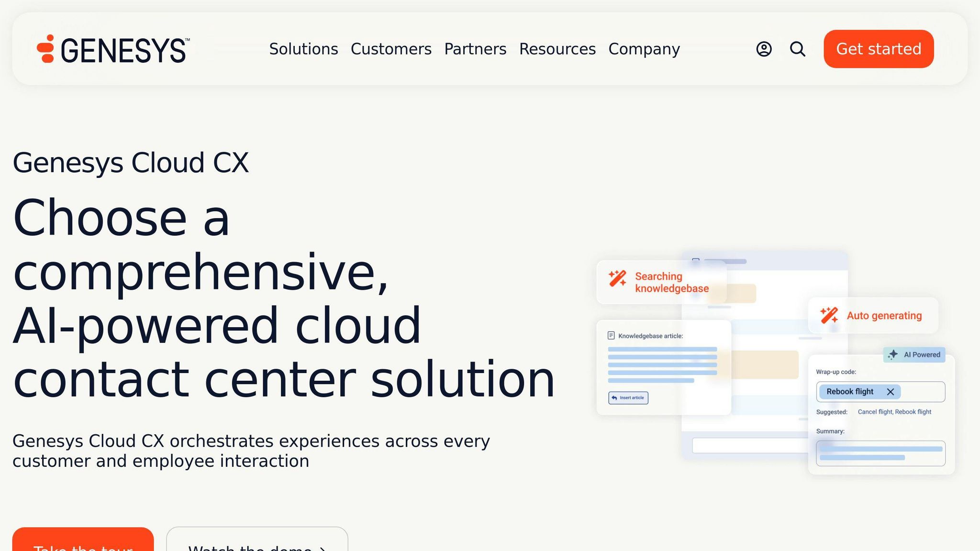Open the Resources menu
Image resolution: width=980 pixels, height=551 pixels.
point(557,49)
